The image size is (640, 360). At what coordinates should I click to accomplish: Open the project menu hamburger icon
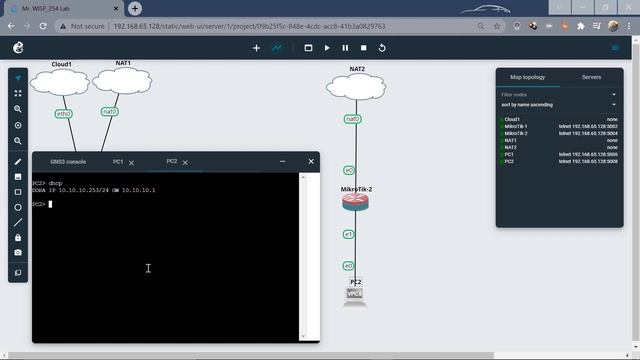click(x=616, y=48)
